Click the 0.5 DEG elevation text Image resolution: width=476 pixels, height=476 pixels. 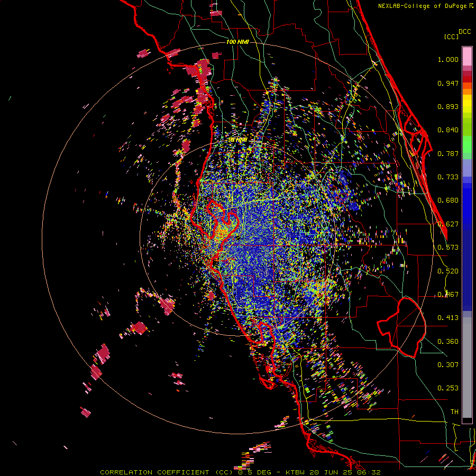[254, 472]
